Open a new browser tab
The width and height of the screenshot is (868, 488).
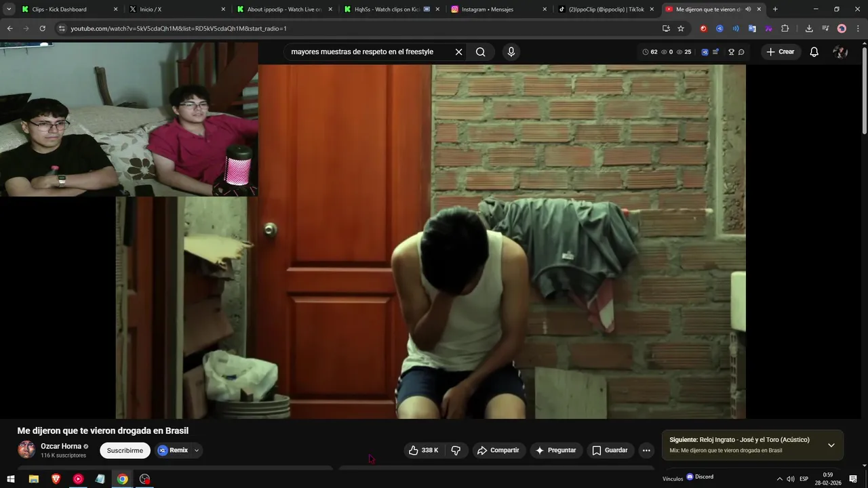pos(775,9)
